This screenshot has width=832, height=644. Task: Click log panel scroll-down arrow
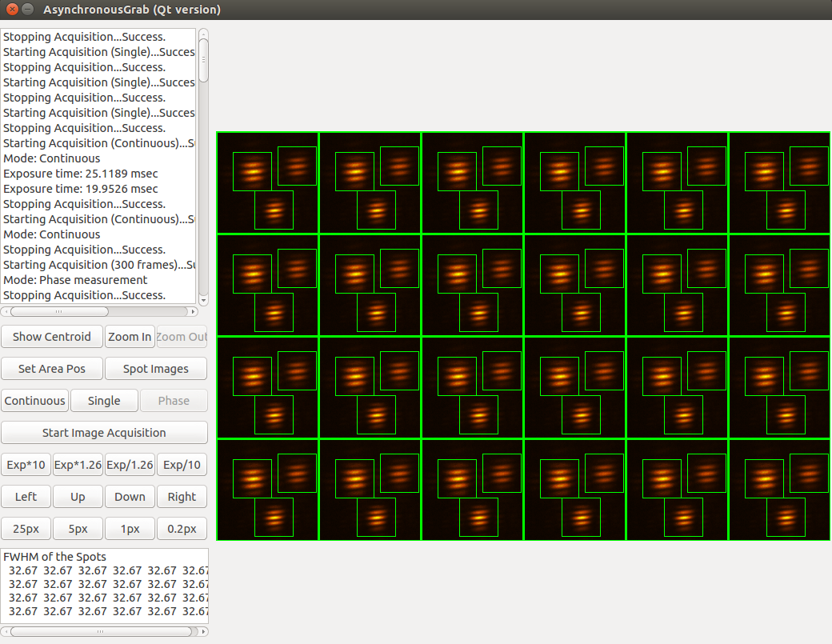pyautogui.click(x=203, y=300)
